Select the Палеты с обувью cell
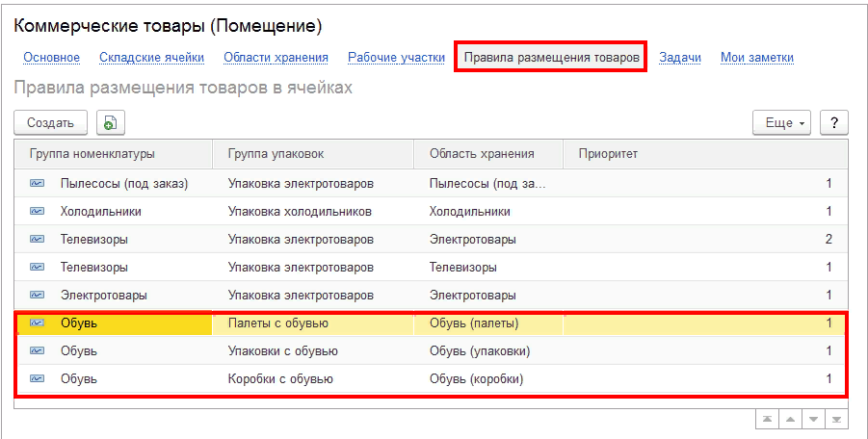The image size is (868, 439). [x=278, y=323]
